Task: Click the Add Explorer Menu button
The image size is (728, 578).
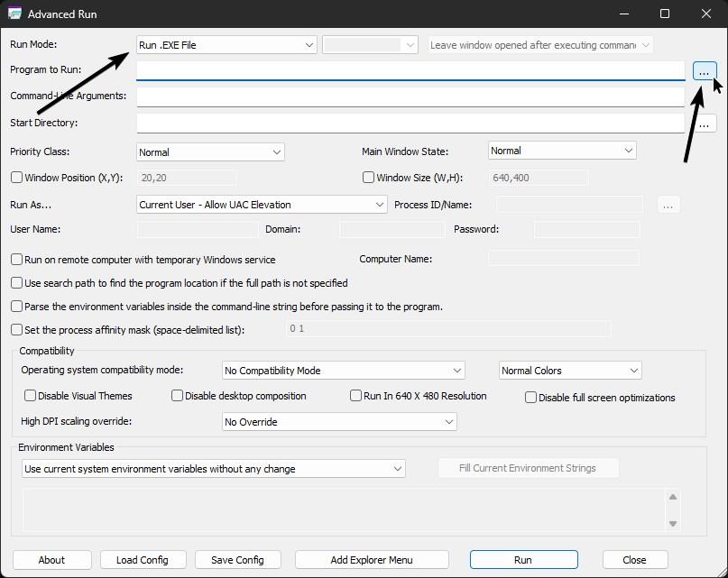Action: (372, 560)
